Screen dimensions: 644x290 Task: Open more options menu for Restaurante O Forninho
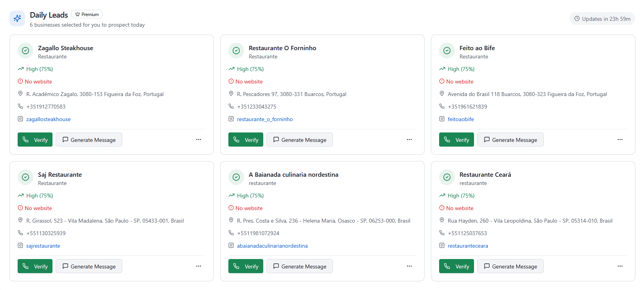[409, 140]
